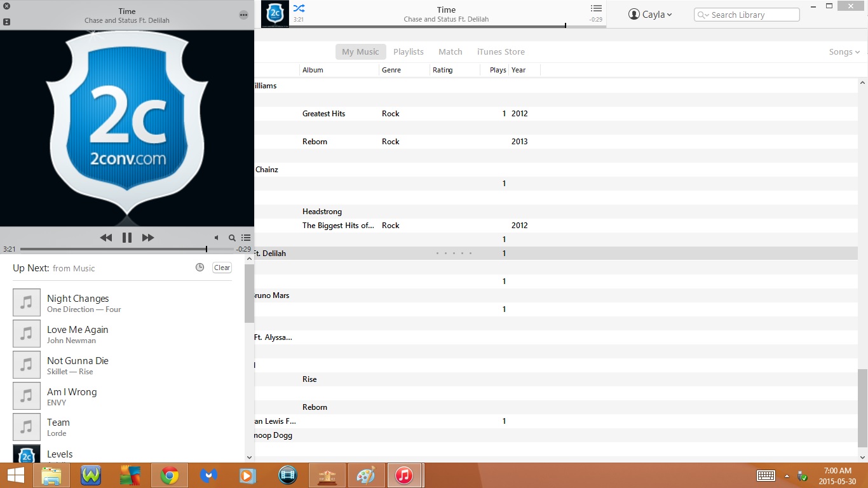
Task: Open Malwarebytes blue M icon in taskbar
Action: (x=208, y=475)
